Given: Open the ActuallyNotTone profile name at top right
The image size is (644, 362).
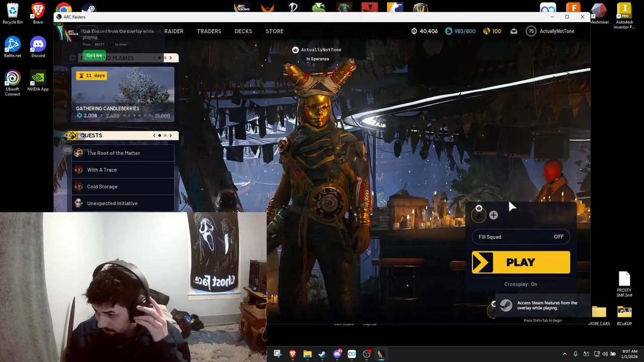Looking at the screenshot, I should pyautogui.click(x=557, y=31).
